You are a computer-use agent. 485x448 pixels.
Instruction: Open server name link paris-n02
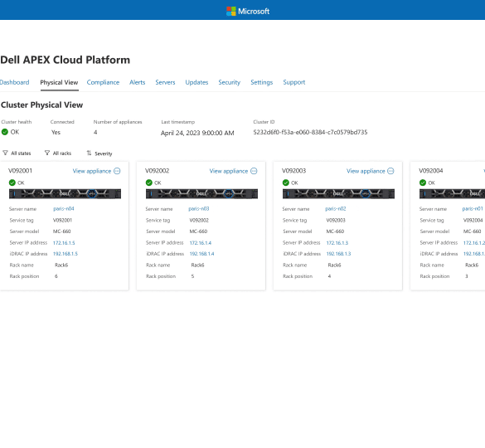pos(336,209)
